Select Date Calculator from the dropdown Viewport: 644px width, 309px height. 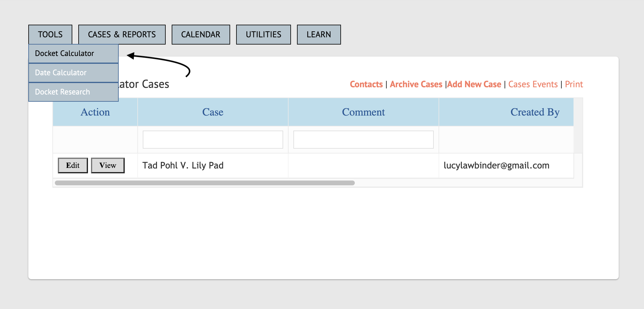[x=61, y=73]
